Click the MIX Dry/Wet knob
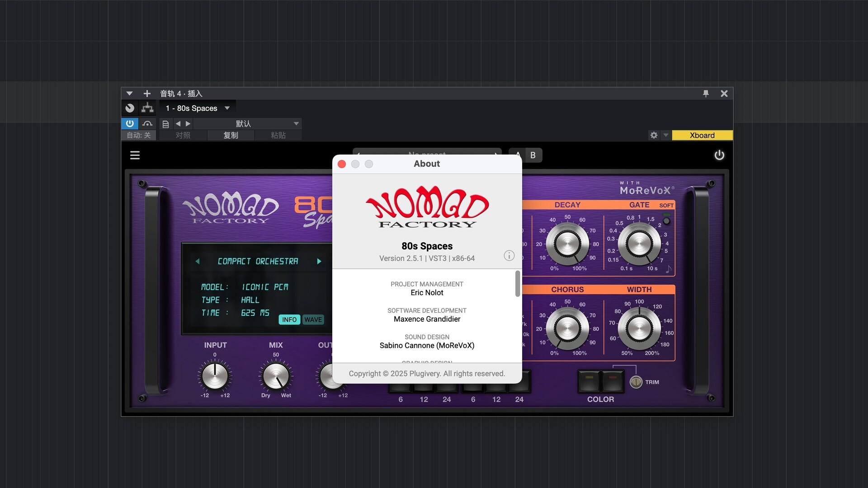 tap(276, 376)
